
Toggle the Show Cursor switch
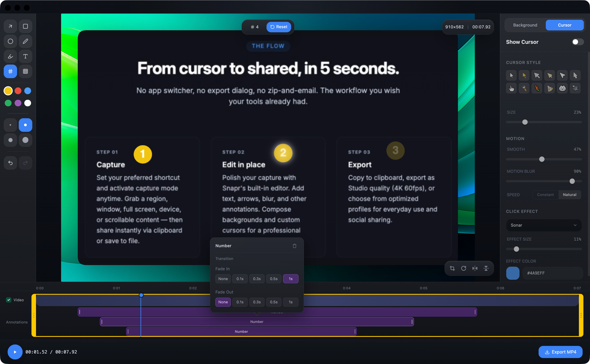(x=578, y=42)
